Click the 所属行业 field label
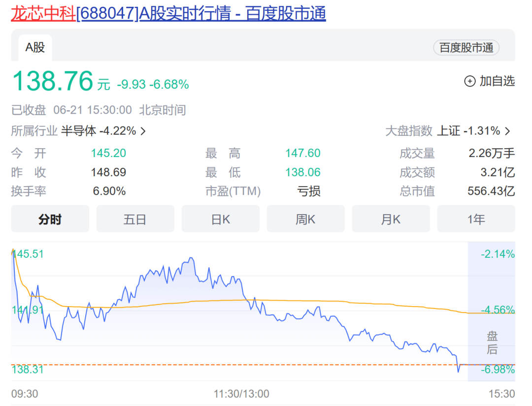 [34, 131]
